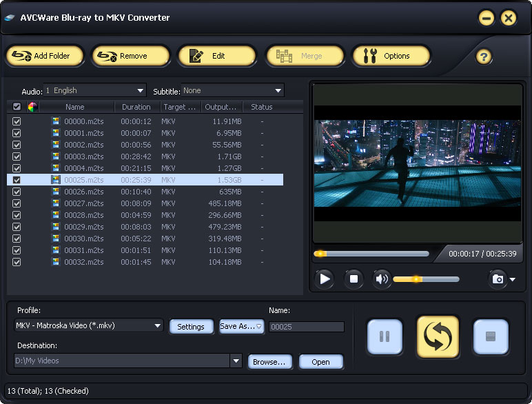
Task: Uncheck the 00031.m2ts checkbox
Action: pos(17,250)
